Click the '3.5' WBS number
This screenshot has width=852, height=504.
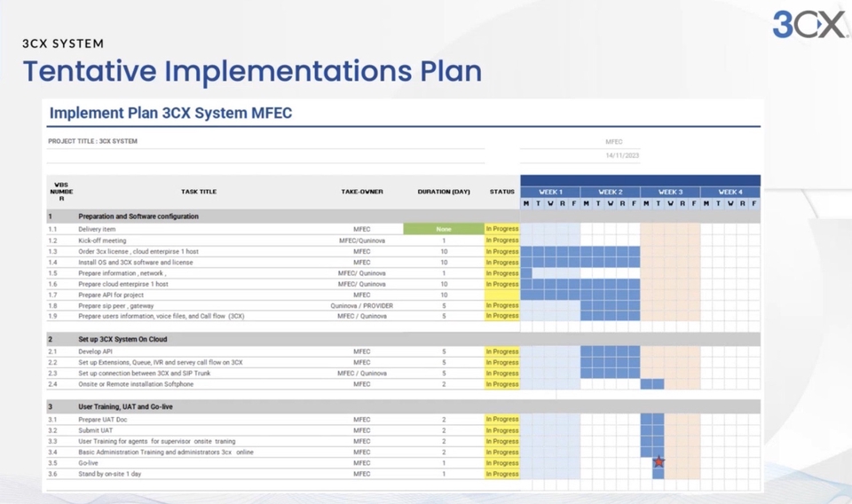click(x=52, y=462)
